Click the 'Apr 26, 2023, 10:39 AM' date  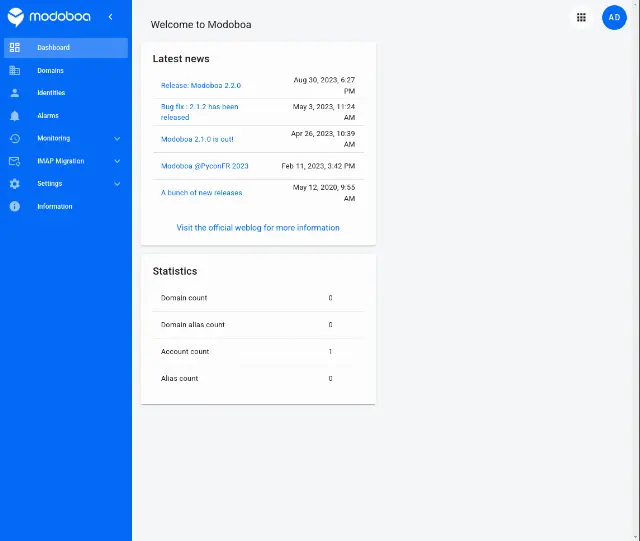click(323, 139)
